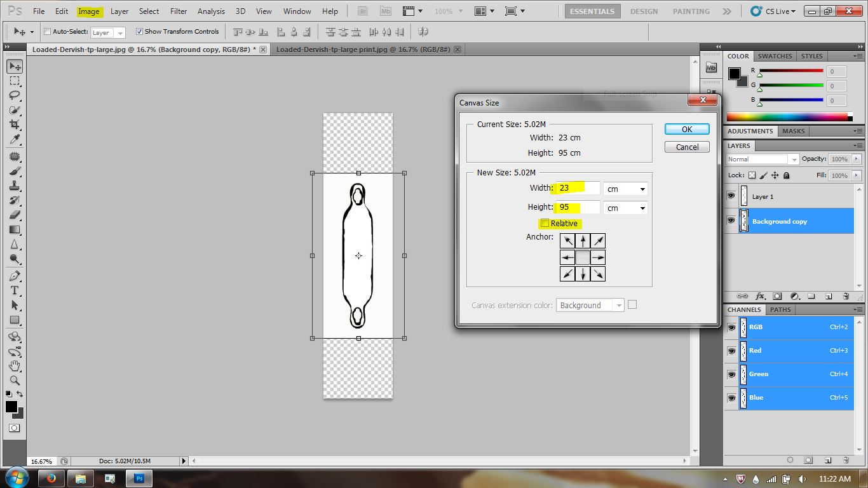Uncheck Show Transform Controls
868x488 pixels.
139,31
